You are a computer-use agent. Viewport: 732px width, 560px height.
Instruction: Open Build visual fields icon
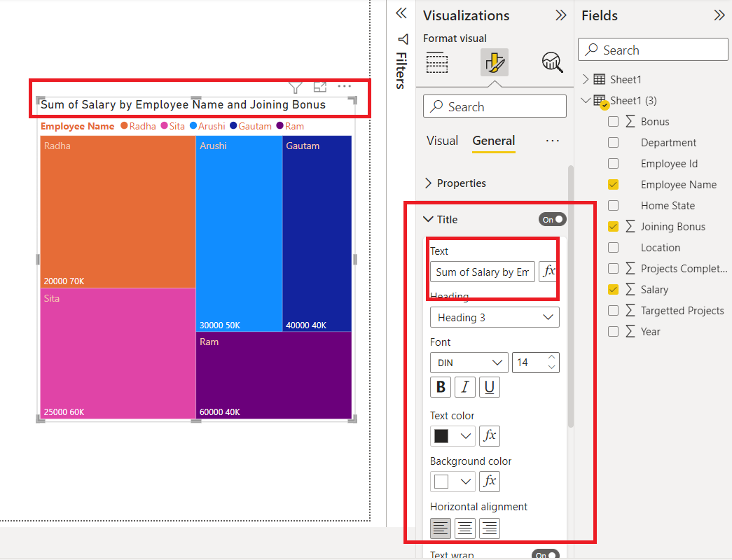(437, 62)
